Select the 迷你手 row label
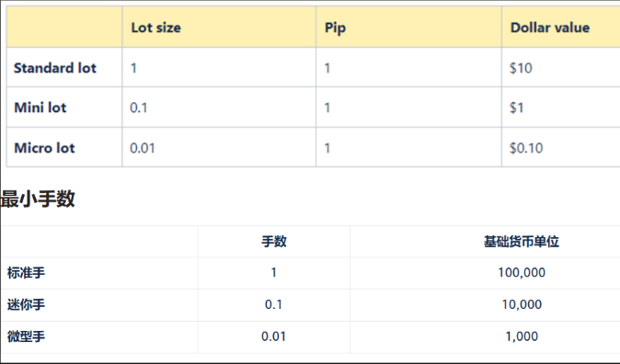Screen dimensions: 620x364 pyautogui.click(x=26, y=305)
